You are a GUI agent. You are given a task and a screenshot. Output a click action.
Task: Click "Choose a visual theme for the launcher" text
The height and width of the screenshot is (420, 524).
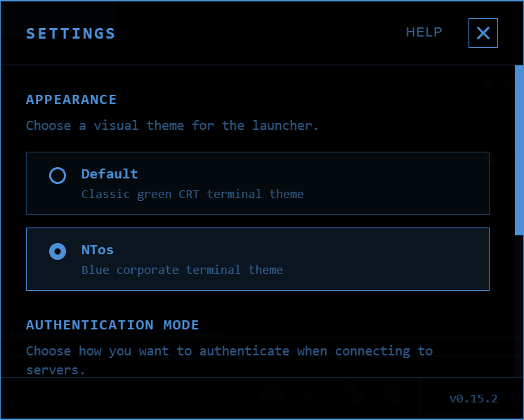tap(172, 126)
